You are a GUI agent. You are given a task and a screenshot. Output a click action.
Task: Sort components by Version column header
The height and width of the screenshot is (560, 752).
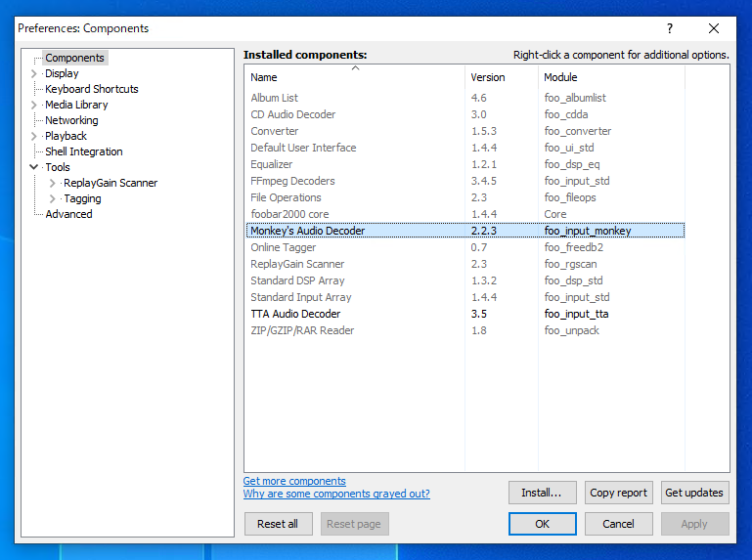[502, 77]
